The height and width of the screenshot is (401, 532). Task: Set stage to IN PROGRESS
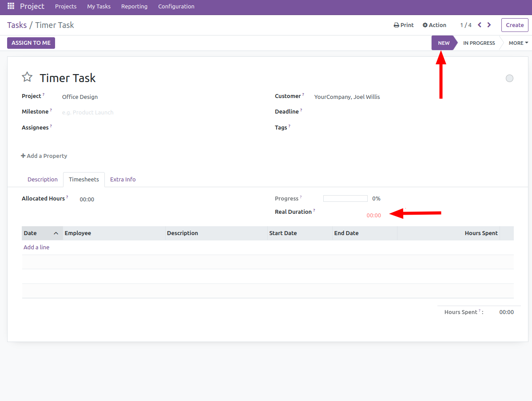point(479,43)
